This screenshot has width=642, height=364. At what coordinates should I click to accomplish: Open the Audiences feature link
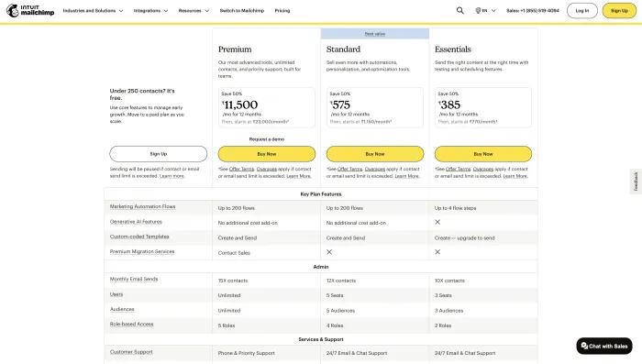[122, 309]
